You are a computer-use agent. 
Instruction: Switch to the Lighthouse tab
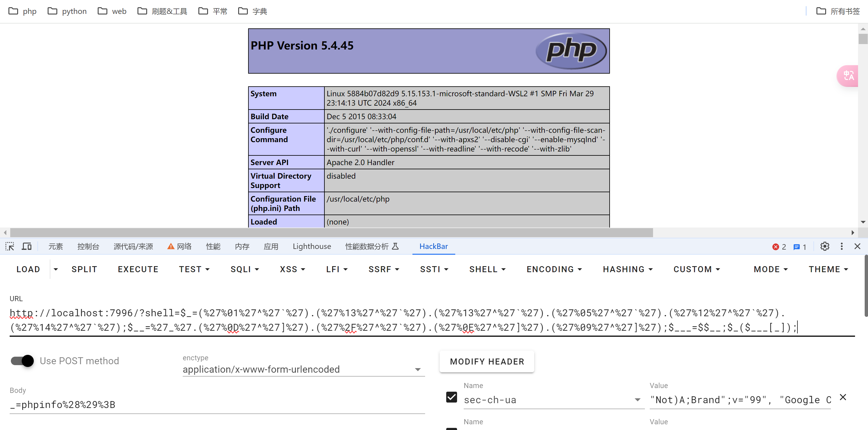tap(312, 247)
